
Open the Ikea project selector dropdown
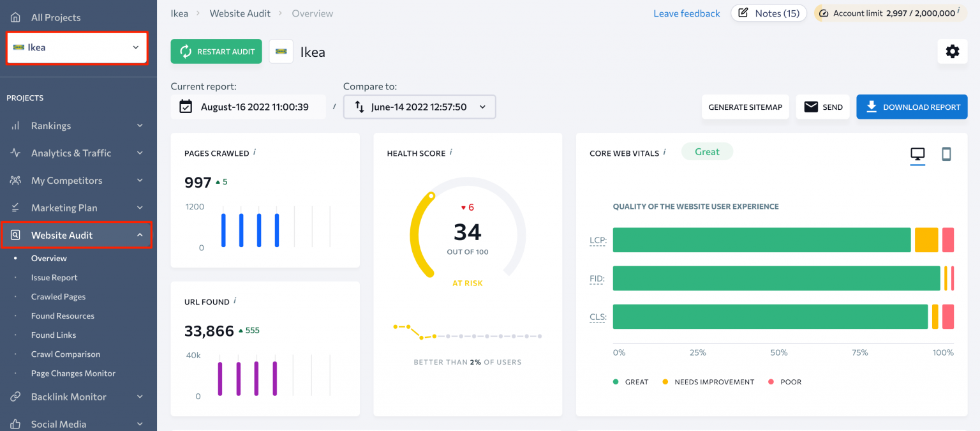tap(77, 48)
